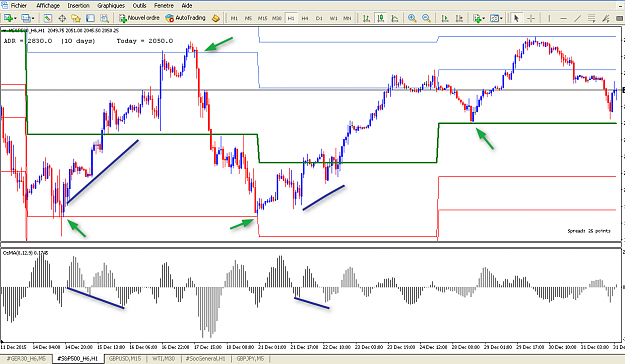The height and width of the screenshot is (364, 625).
Task: Zoom out on the chart
Action: pyautogui.click(x=426, y=18)
